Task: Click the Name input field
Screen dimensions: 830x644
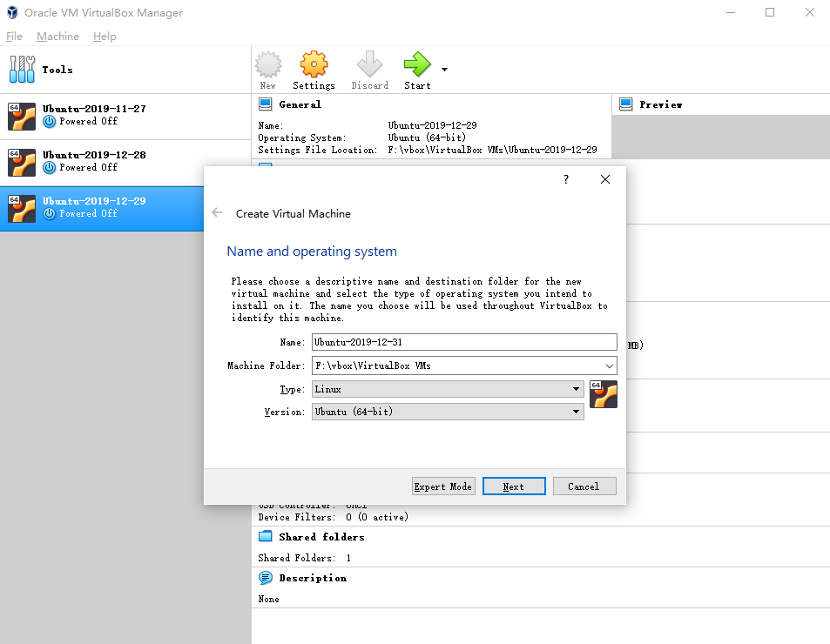Action: 464,342
